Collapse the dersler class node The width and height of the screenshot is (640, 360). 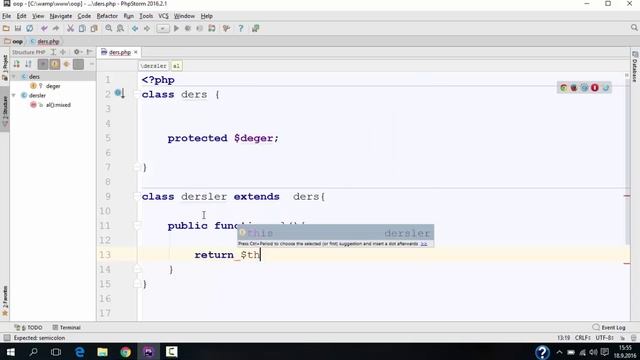[x=14, y=95]
